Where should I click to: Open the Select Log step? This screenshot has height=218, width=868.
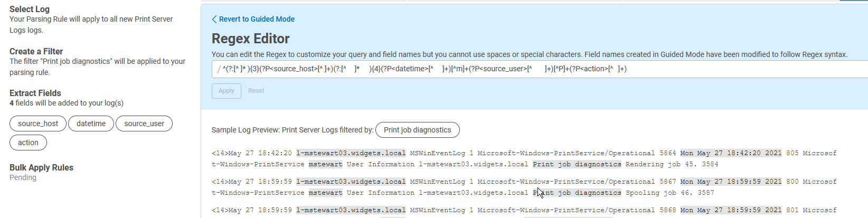(30, 9)
